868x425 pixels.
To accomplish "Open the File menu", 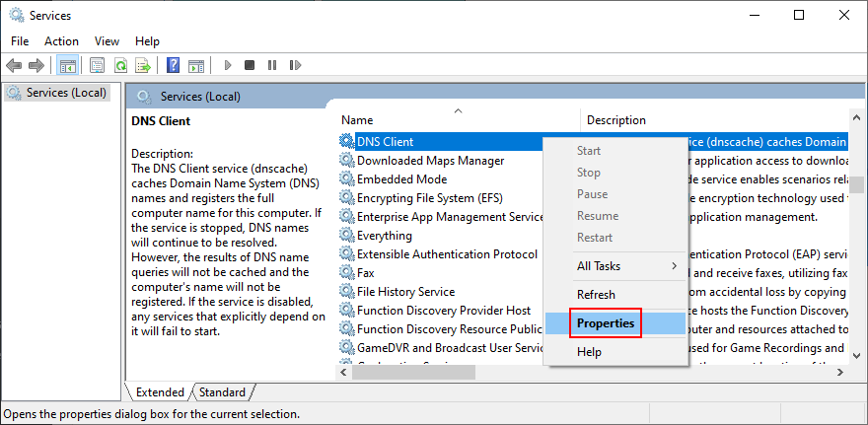I will point(20,41).
